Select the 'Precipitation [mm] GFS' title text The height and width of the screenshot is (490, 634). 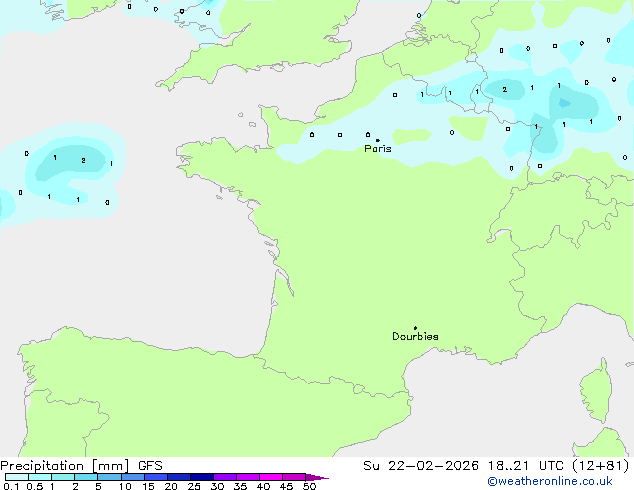81,466
